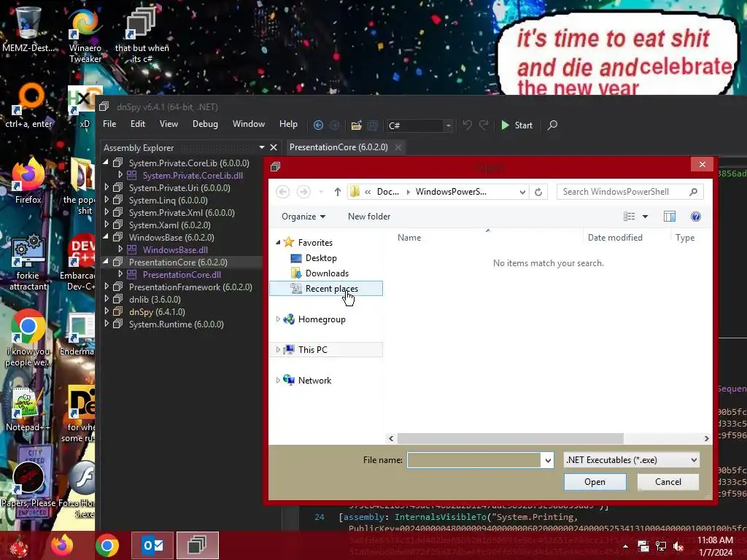The image size is (747, 560).
Task: Go up one folder level in Open dialog
Action: tap(337, 192)
